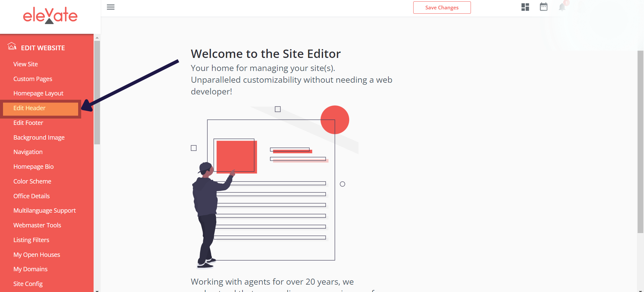
Task: Open View Site from the sidebar
Action: coord(25,64)
